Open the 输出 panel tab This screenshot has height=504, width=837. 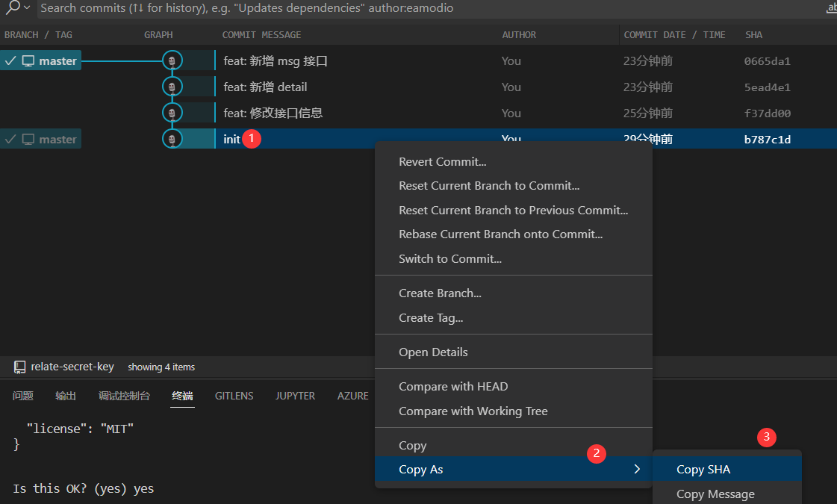click(x=66, y=396)
